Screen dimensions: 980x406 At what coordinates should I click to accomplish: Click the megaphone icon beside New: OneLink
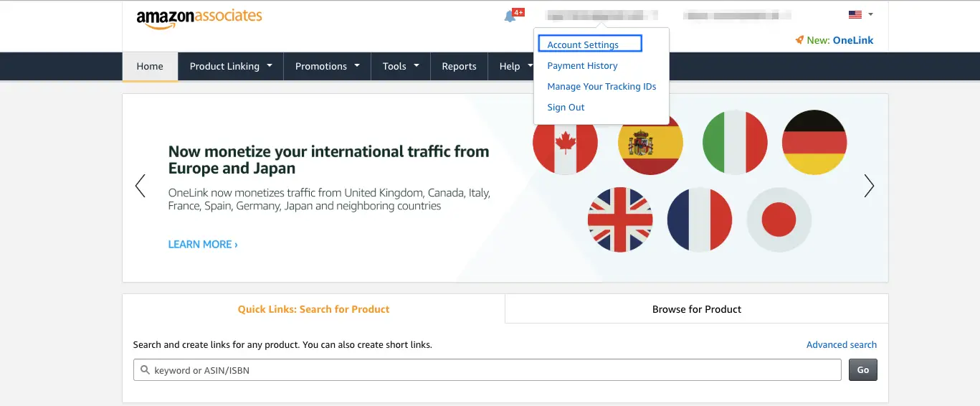point(799,40)
